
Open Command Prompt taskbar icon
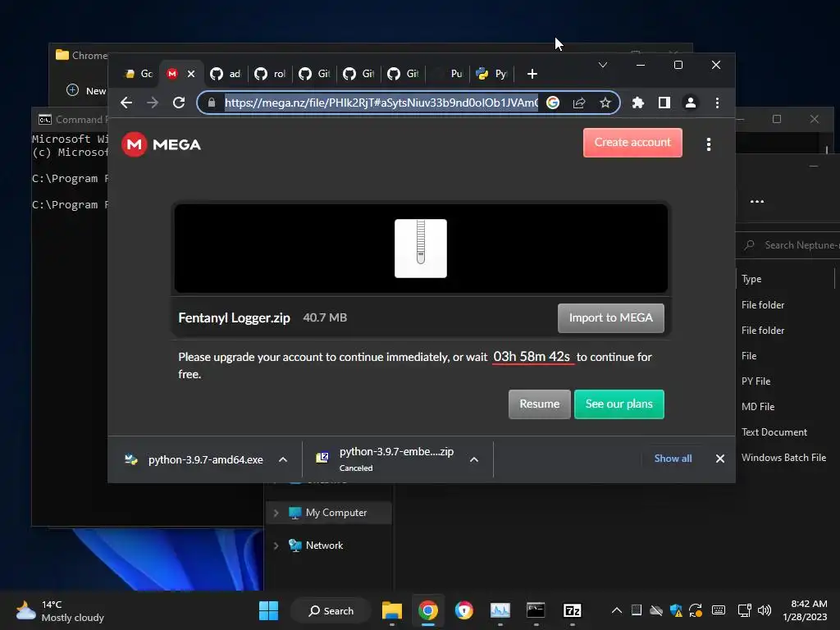pyautogui.click(x=536, y=610)
